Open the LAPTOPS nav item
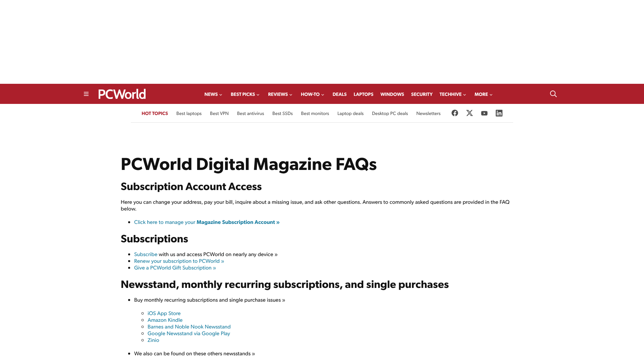644x362 pixels. click(x=363, y=95)
